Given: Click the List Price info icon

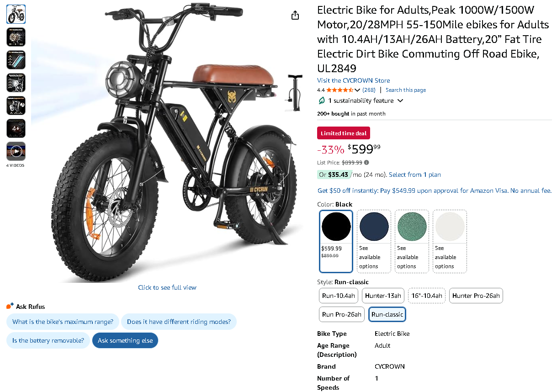Looking at the screenshot, I should (366, 162).
